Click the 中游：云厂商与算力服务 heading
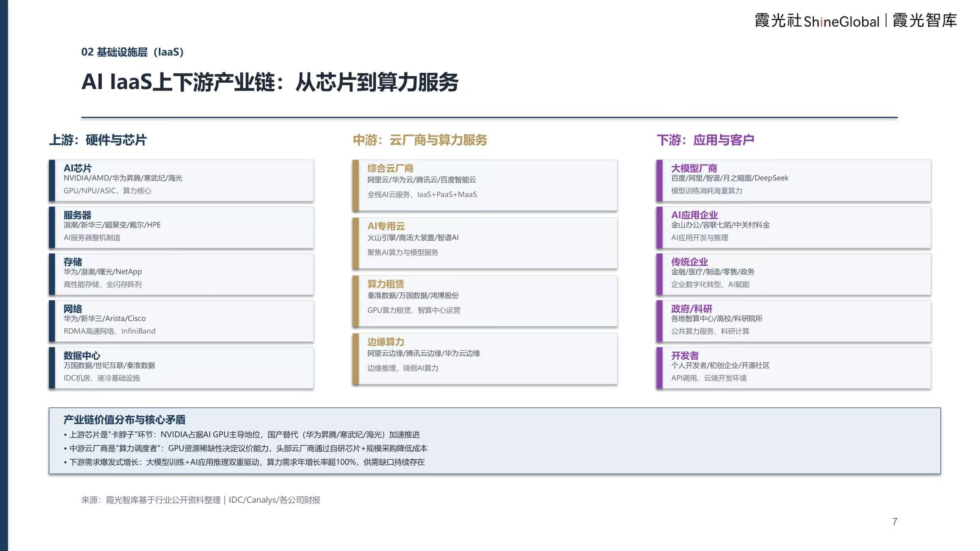Viewport: 980px width, 551px height. 420,140
